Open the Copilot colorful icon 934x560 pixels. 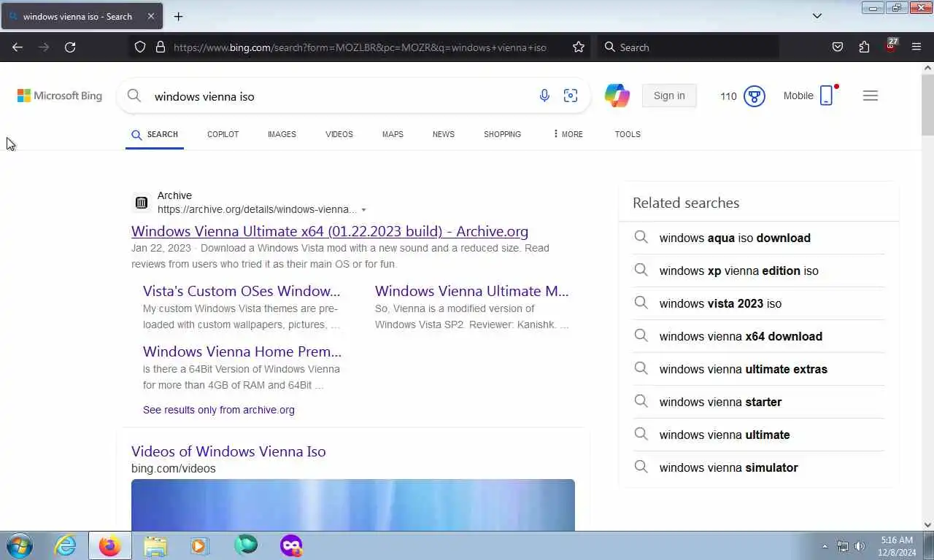[617, 96]
